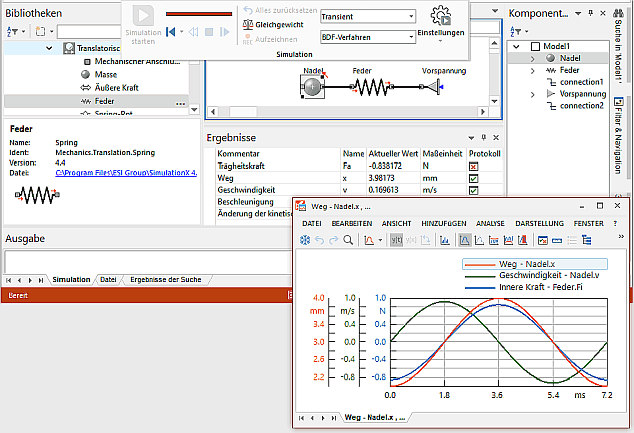Open the Einstellungen gear settings
The image size is (634, 433).
pos(441,16)
